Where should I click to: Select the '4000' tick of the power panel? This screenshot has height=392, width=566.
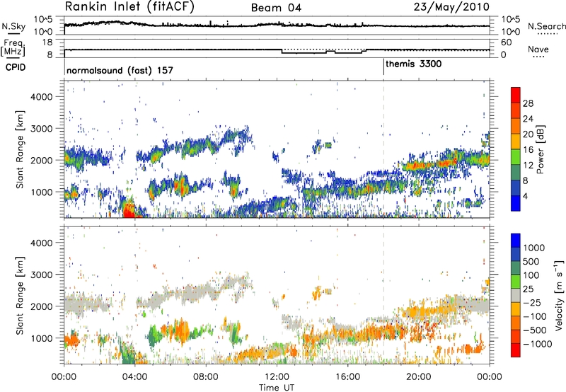click(41, 97)
